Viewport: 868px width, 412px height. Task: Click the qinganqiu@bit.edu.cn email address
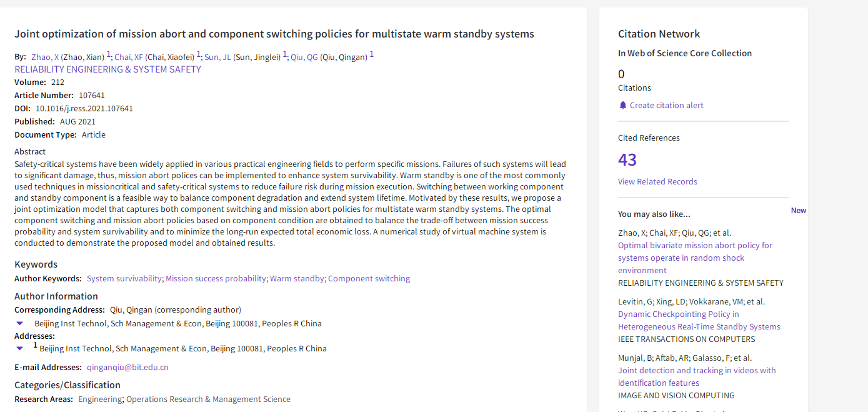[x=127, y=368]
